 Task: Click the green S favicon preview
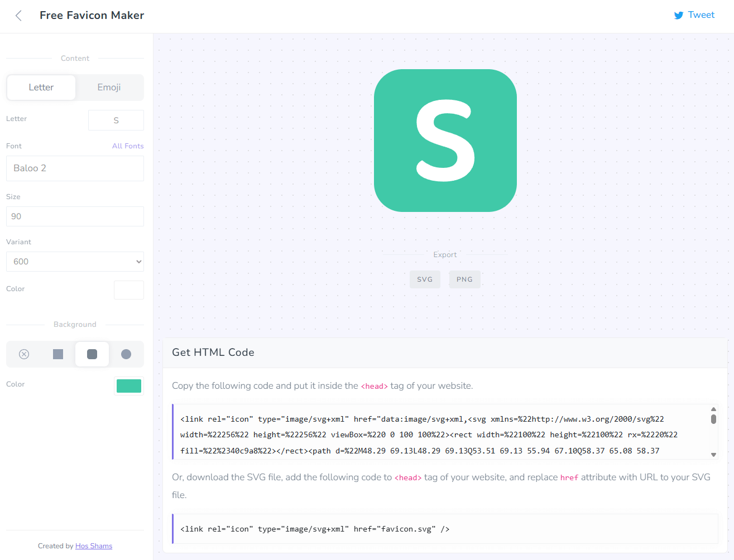coord(445,141)
